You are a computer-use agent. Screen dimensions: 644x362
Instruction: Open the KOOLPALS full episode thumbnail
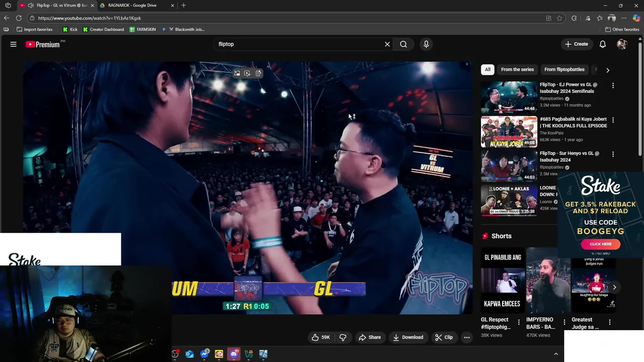pos(509,132)
